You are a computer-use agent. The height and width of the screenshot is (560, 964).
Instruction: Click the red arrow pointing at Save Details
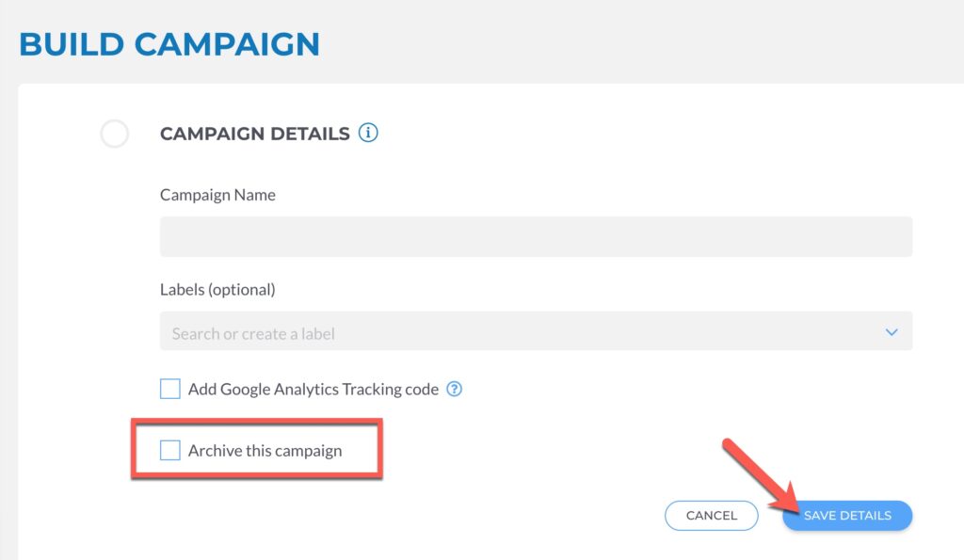coord(761,476)
